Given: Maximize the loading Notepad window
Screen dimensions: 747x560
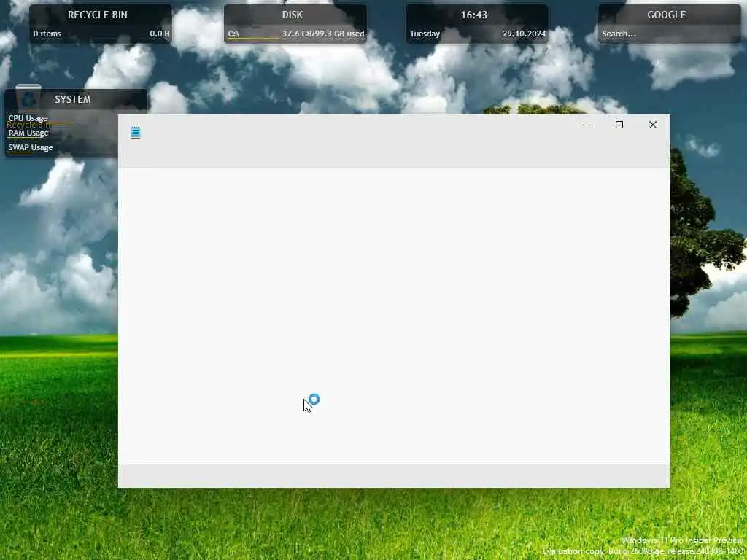Looking at the screenshot, I should coord(619,125).
